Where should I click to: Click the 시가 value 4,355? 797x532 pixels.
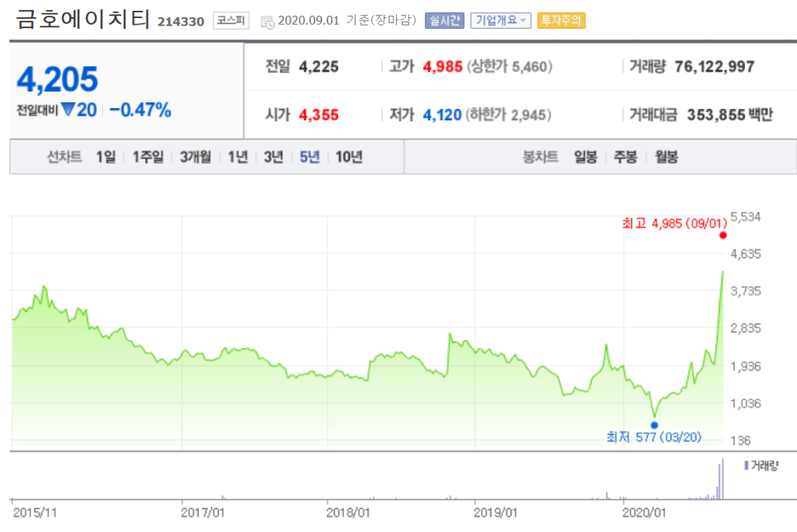[x=318, y=115]
